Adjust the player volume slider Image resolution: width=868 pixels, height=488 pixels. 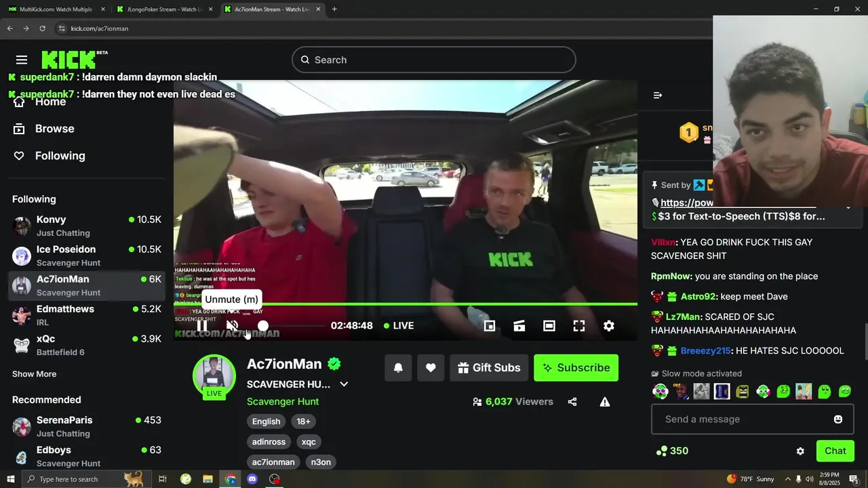[x=263, y=326]
